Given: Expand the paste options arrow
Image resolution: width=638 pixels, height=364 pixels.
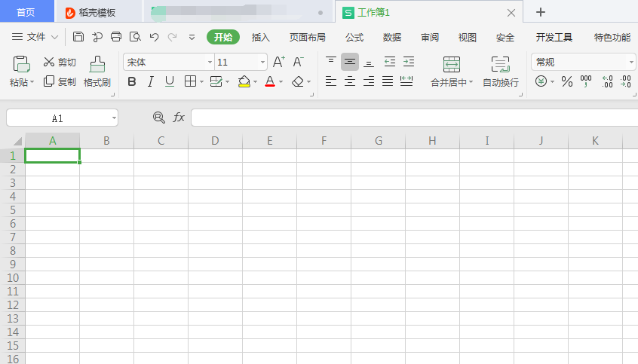Looking at the screenshot, I should coord(32,82).
